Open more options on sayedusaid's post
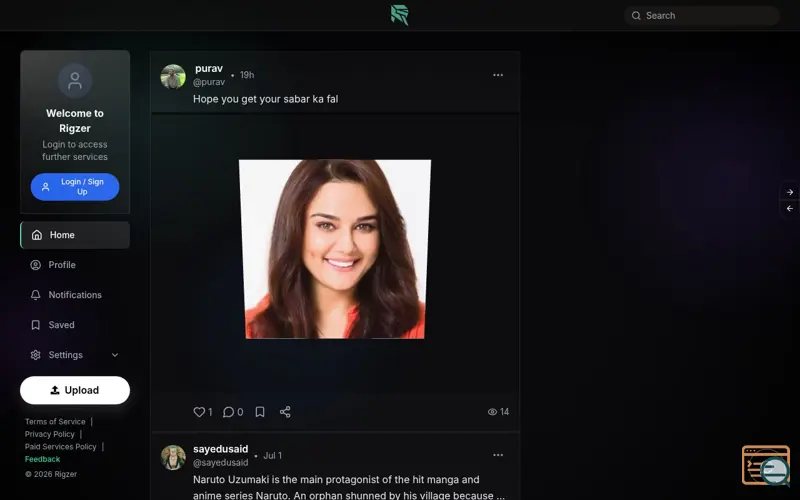 pos(498,455)
